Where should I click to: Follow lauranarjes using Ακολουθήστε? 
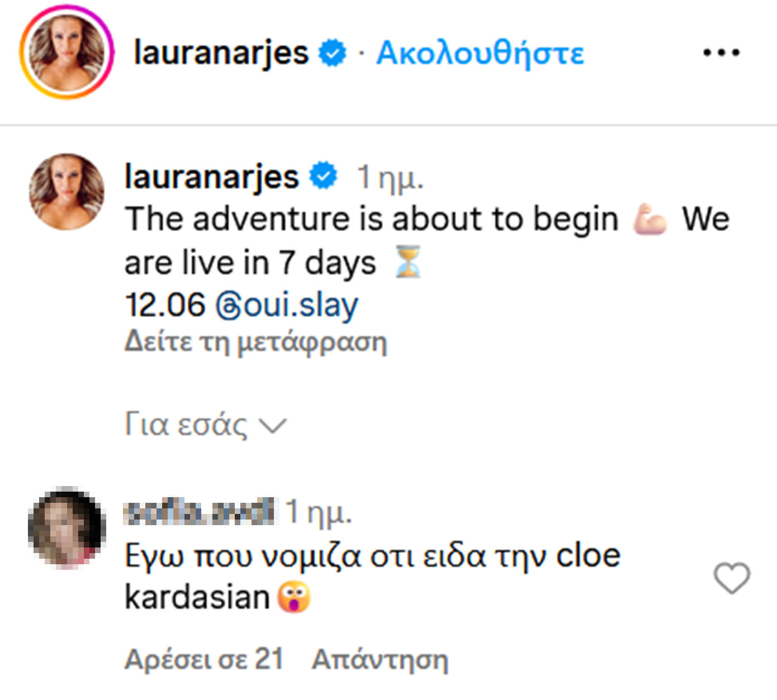click(x=480, y=54)
